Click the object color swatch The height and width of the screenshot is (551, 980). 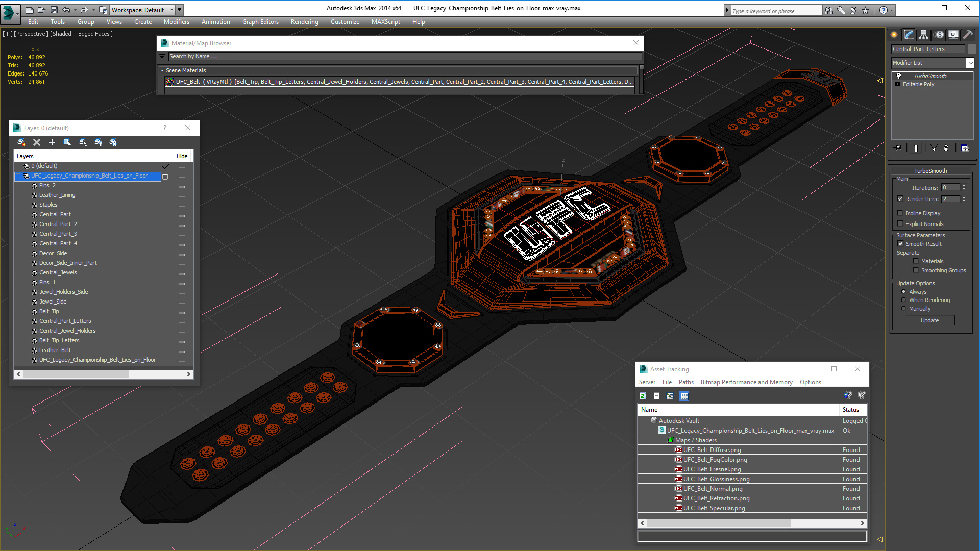click(x=972, y=49)
